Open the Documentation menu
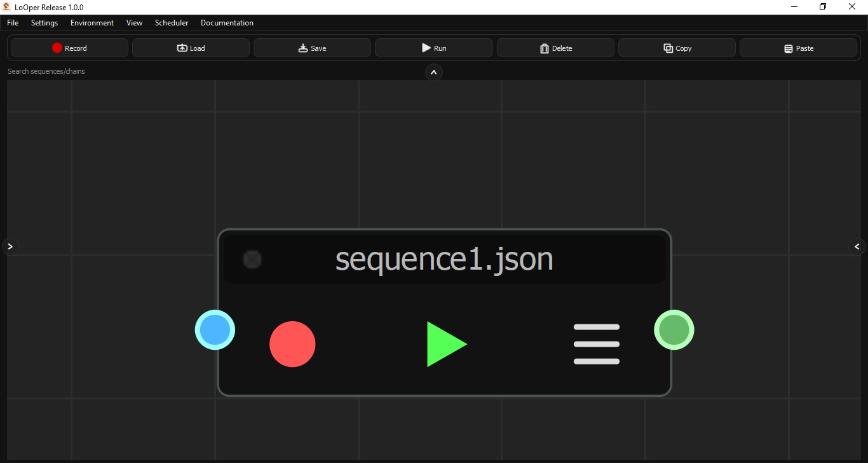868x463 pixels. 227,22
